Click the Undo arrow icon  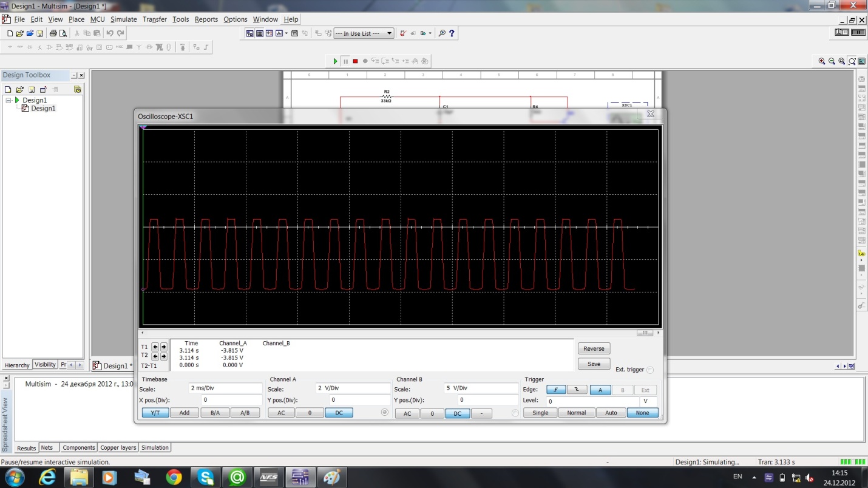click(110, 33)
